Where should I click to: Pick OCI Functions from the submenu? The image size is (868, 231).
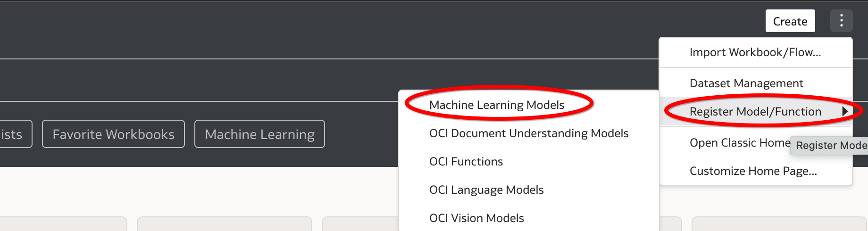[x=466, y=162]
